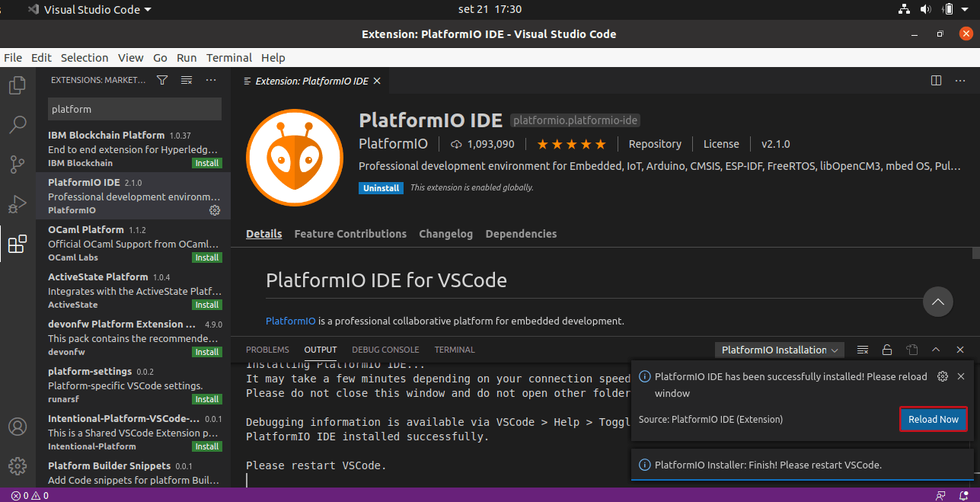Open the Terminal menu
The width and height of the screenshot is (980, 502).
(x=228, y=58)
